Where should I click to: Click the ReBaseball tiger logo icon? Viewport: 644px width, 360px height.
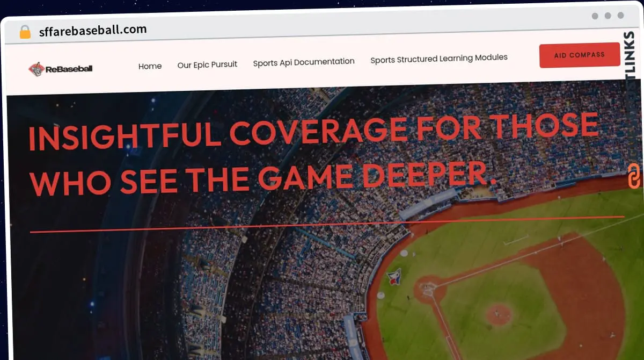[36, 69]
